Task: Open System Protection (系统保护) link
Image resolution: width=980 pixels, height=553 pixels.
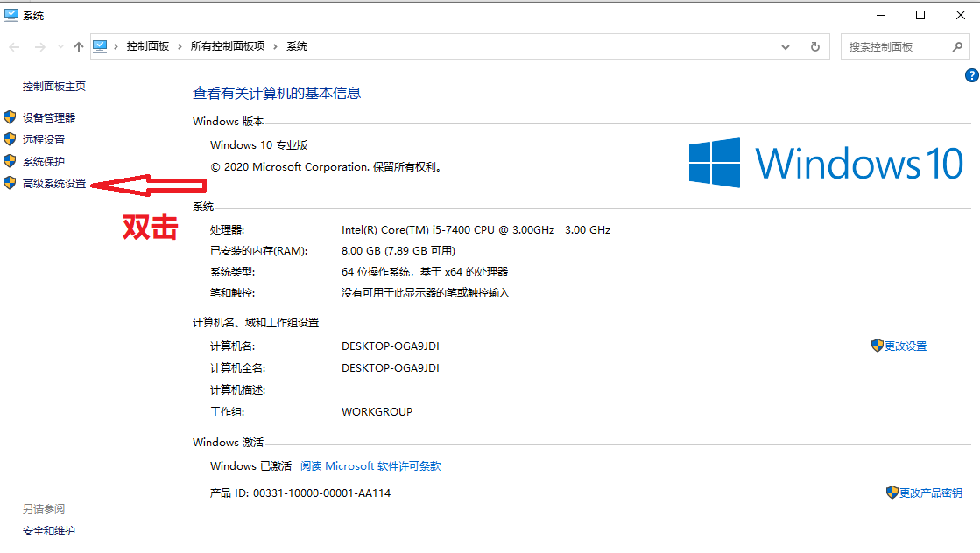Action: point(44,162)
